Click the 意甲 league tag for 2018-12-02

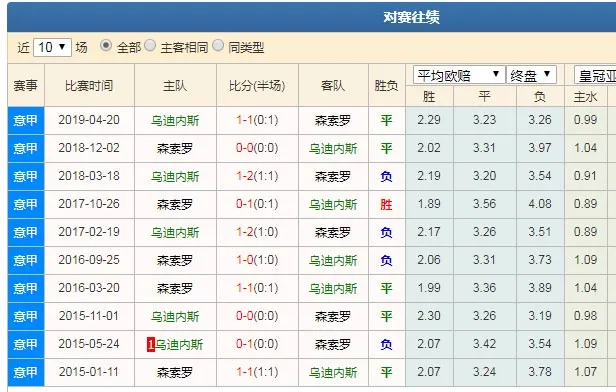26,148
